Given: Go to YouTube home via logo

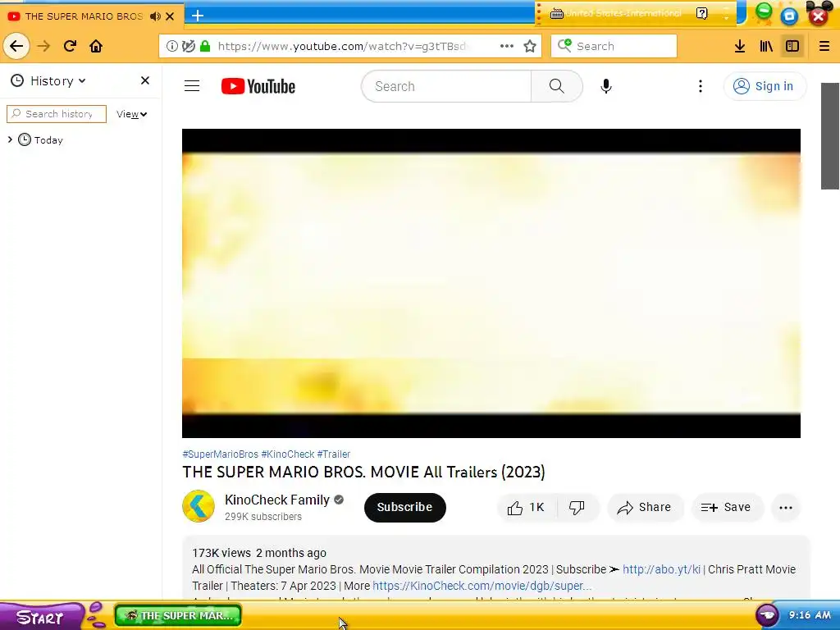Looking at the screenshot, I should [x=258, y=86].
